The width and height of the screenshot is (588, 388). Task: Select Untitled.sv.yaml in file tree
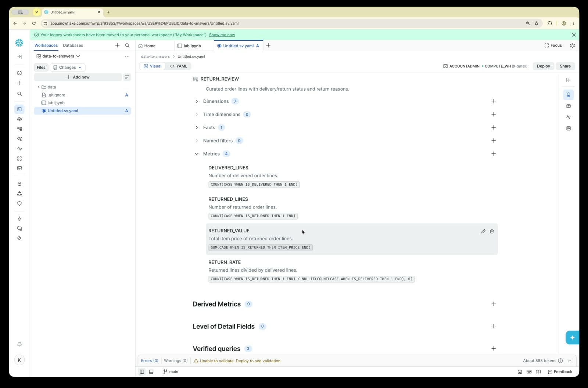pos(82,111)
